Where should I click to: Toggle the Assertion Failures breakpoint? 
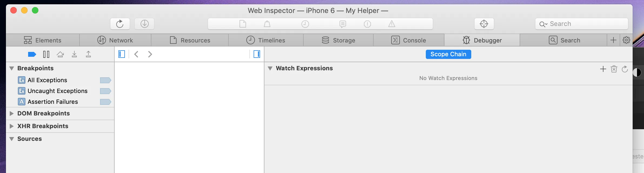105,102
